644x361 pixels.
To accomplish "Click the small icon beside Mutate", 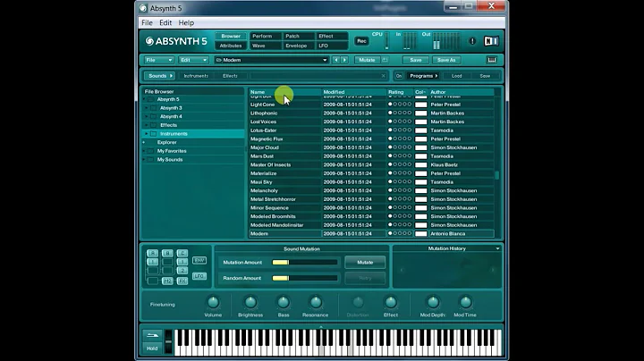I will [385, 60].
